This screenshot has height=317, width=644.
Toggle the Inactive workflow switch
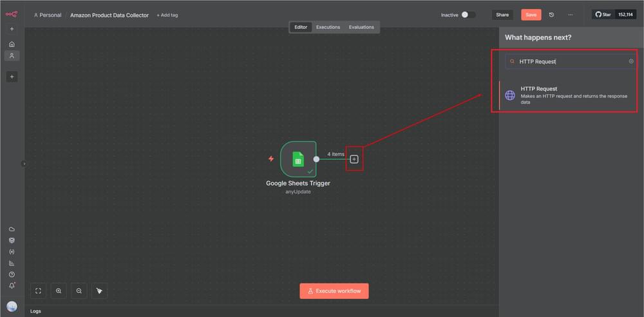point(468,15)
